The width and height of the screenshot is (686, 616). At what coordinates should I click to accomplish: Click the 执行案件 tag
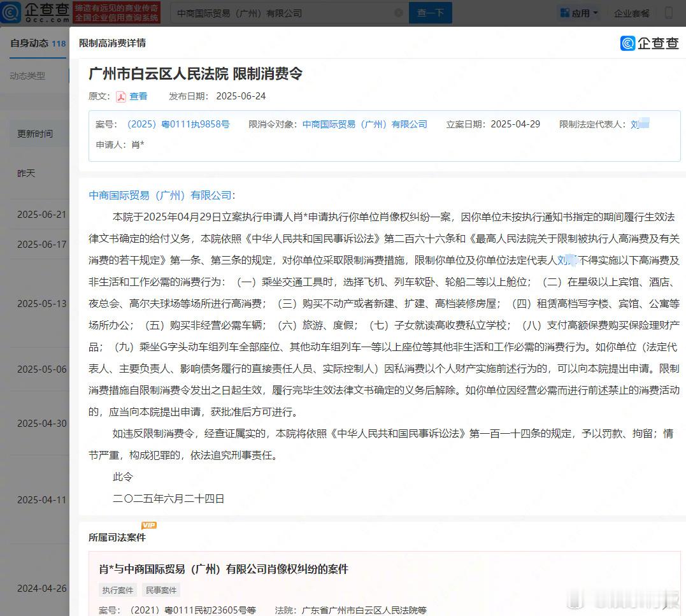point(118,590)
